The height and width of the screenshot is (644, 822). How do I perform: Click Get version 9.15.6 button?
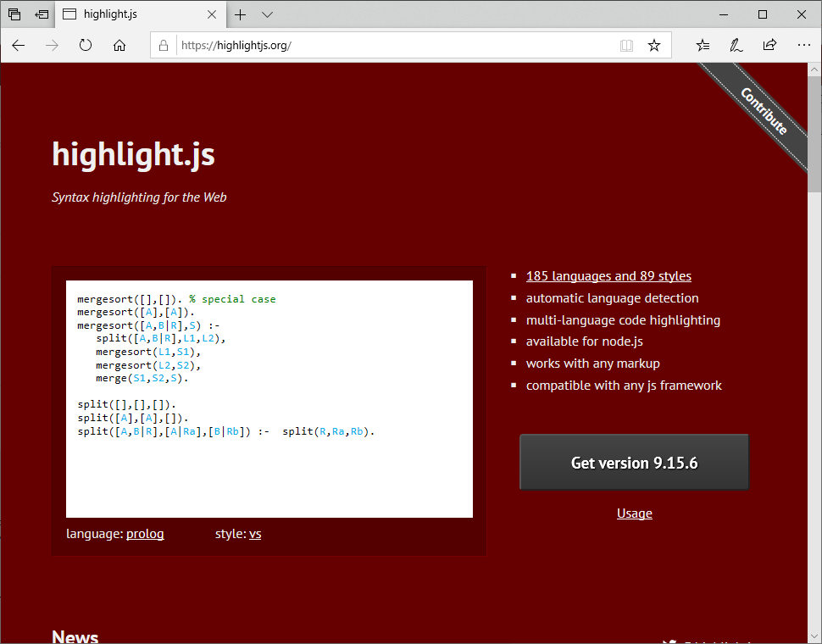(x=635, y=462)
